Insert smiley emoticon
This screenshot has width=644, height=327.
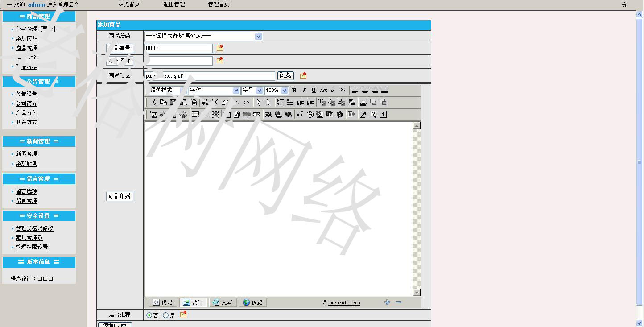pyautogui.click(x=310, y=114)
